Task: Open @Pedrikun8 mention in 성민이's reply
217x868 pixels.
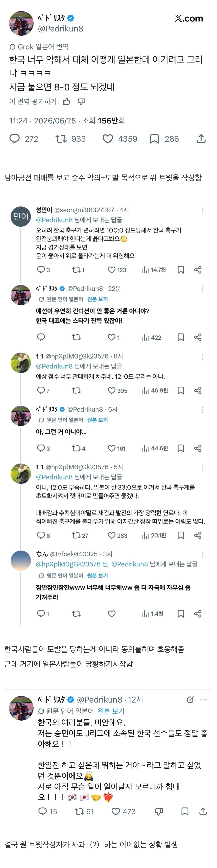Action: 54,220
